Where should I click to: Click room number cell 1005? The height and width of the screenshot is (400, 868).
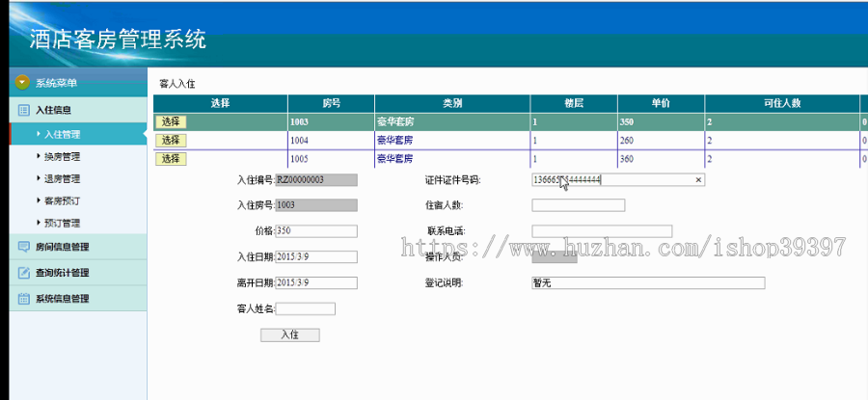(x=331, y=159)
